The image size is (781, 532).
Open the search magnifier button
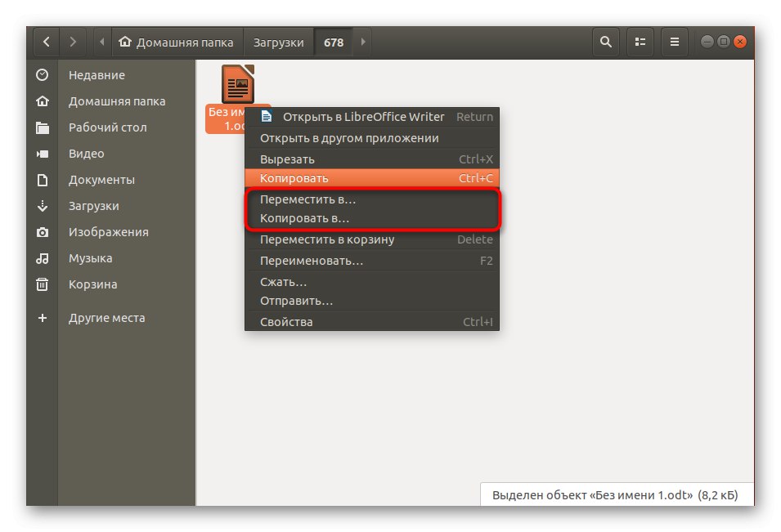[606, 42]
